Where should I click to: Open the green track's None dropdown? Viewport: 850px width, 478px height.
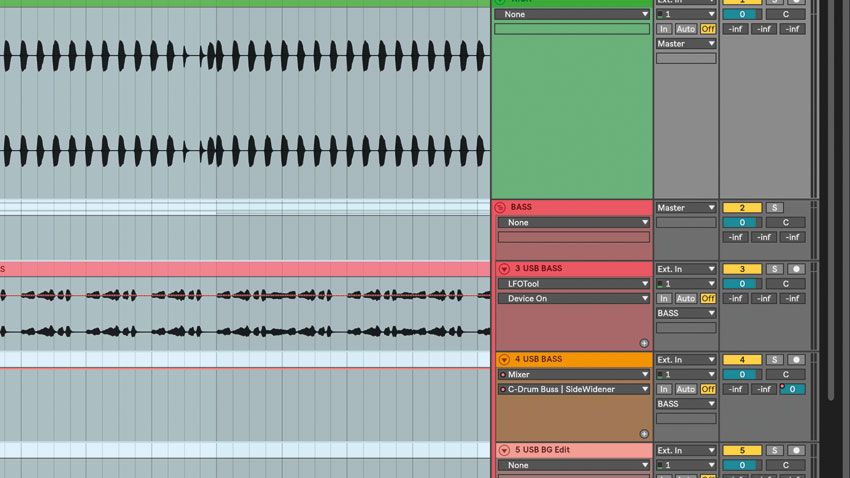572,14
